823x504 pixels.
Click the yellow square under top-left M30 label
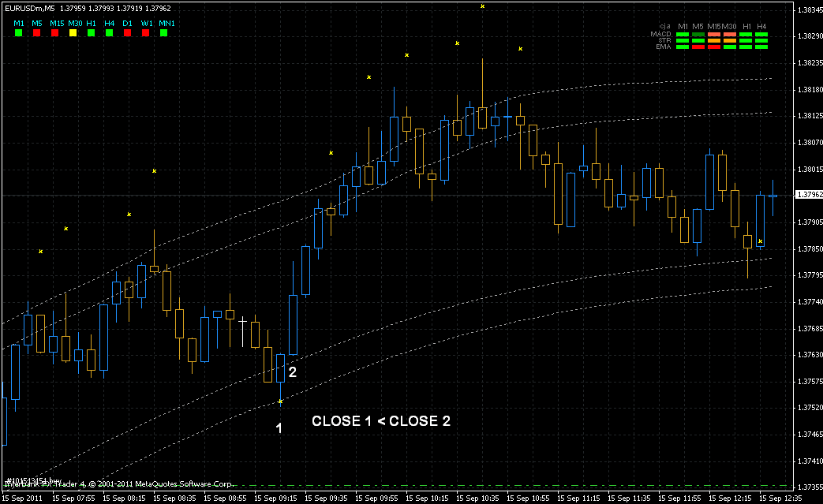pos(73,33)
